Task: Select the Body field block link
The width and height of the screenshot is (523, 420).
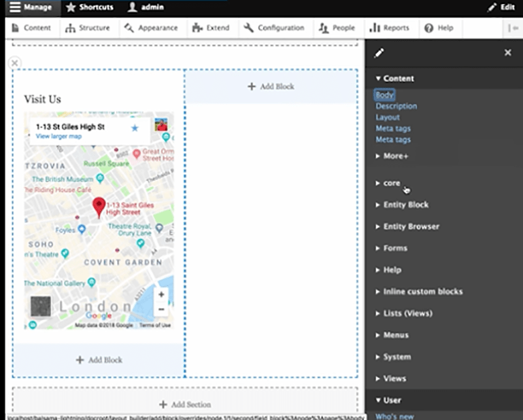Action: 384,95
